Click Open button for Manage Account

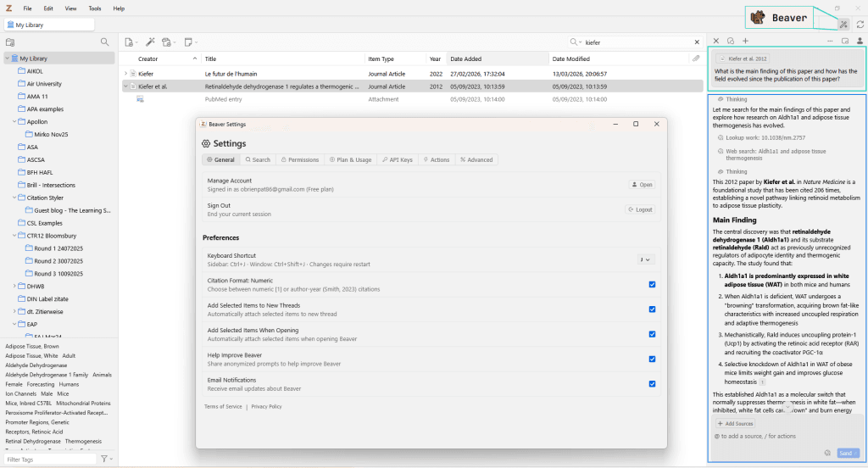643,185
